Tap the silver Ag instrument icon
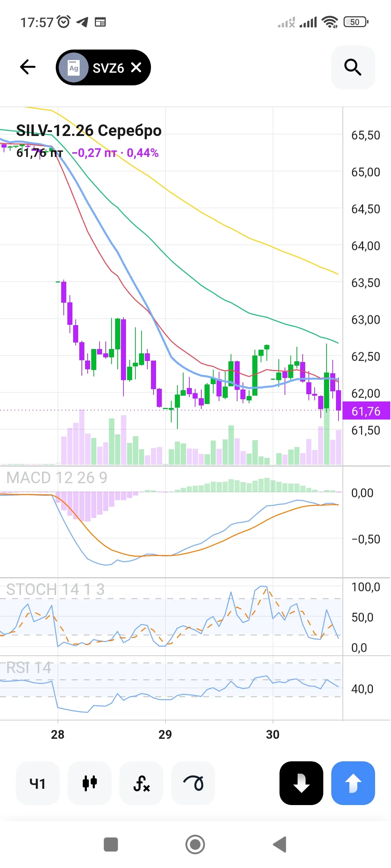This screenshot has width=391, height=868. tap(74, 68)
